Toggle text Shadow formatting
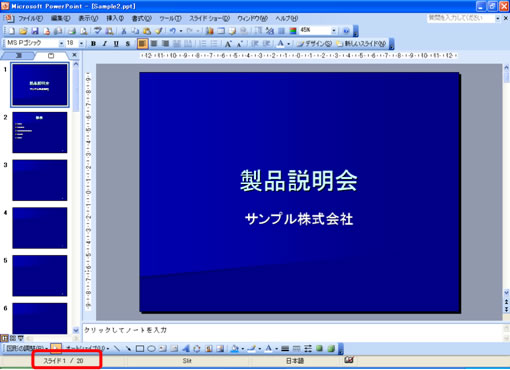Image resolution: width=510 pixels, height=370 pixels. coord(128,44)
